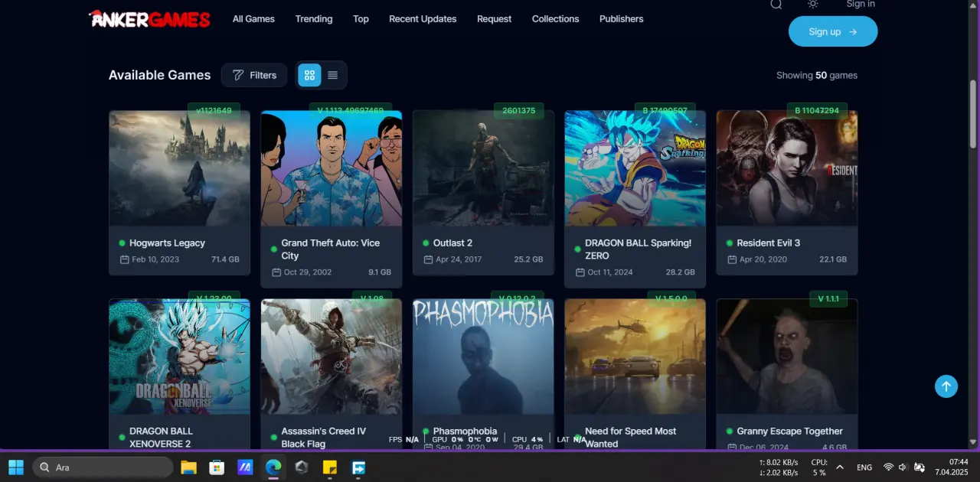
Task: Switch to grid view layout
Action: 309,75
